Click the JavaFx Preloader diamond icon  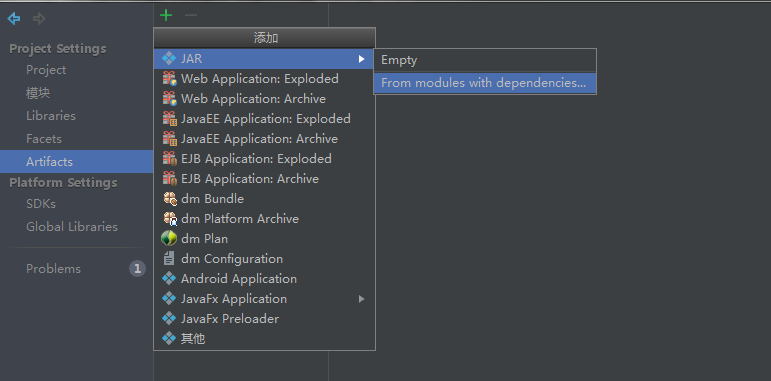[169, 319]
